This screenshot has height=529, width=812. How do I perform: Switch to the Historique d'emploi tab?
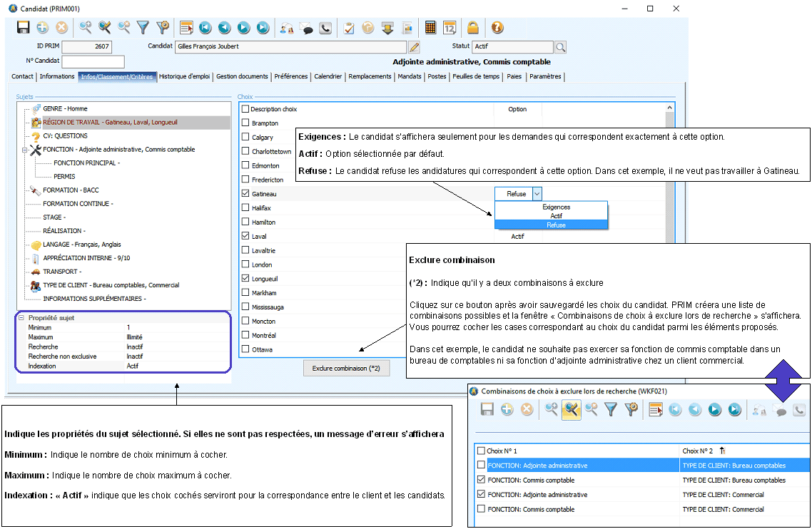tap(184, 76)
